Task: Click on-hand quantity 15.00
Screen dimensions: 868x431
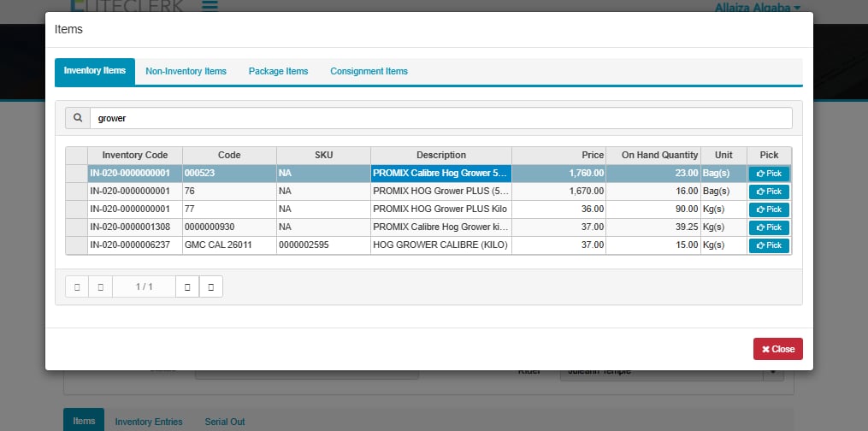Action: click(653, 245)
